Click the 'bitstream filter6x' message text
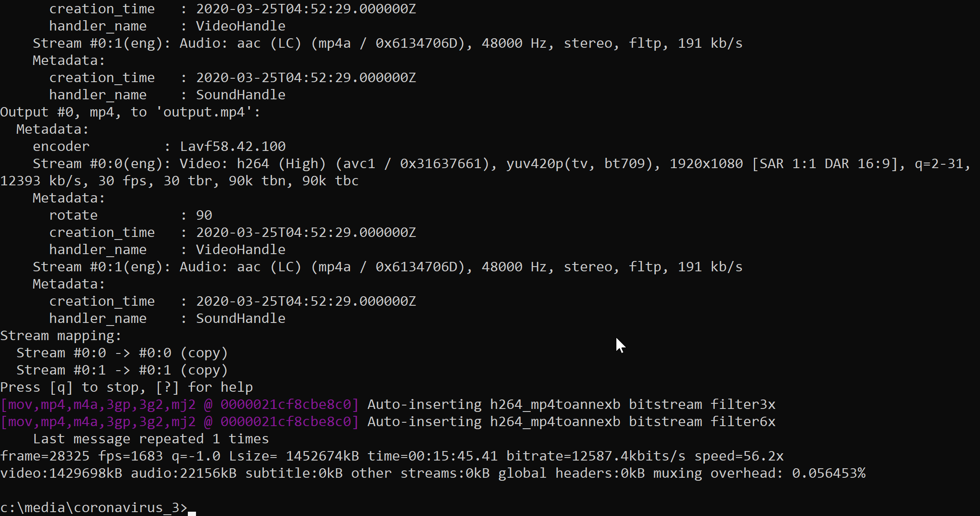 pyautogui.click(x=702, y=422)
